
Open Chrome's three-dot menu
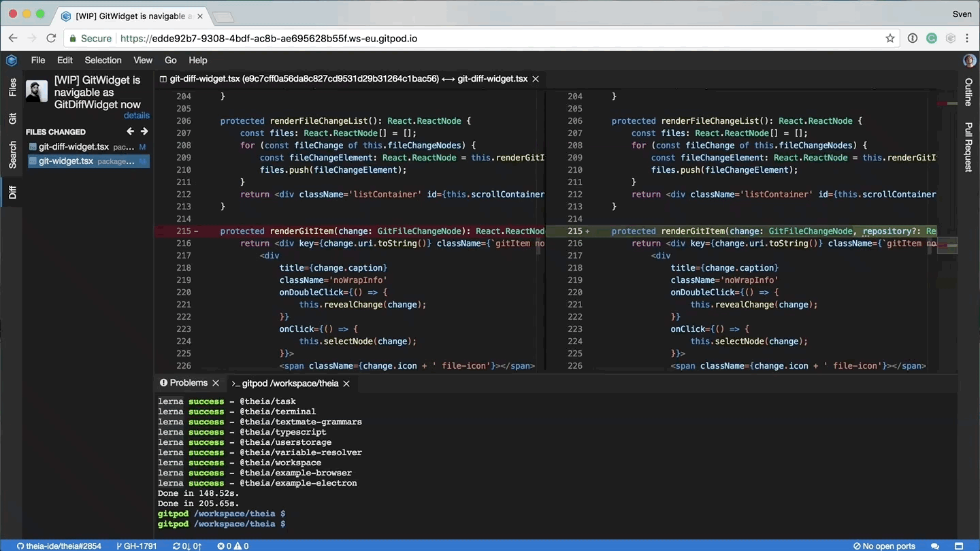[967, 39]
